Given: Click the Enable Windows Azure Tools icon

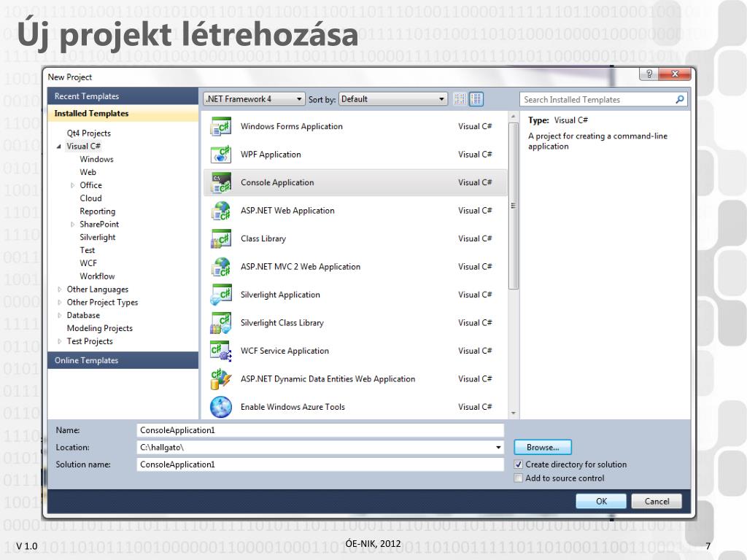Looking at the screenshot, I should pyautogui.click(x=220, y=407).
